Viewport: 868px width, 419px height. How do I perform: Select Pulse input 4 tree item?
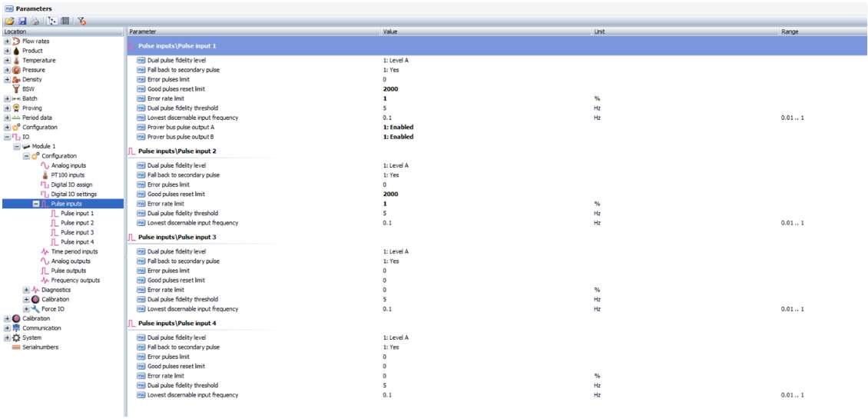click(x=77, y=241)
